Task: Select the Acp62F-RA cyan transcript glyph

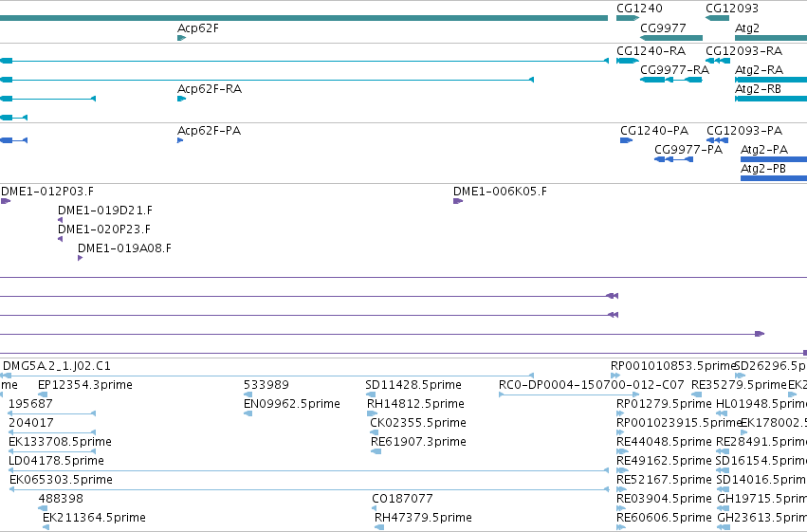Action: click(182, 99)
